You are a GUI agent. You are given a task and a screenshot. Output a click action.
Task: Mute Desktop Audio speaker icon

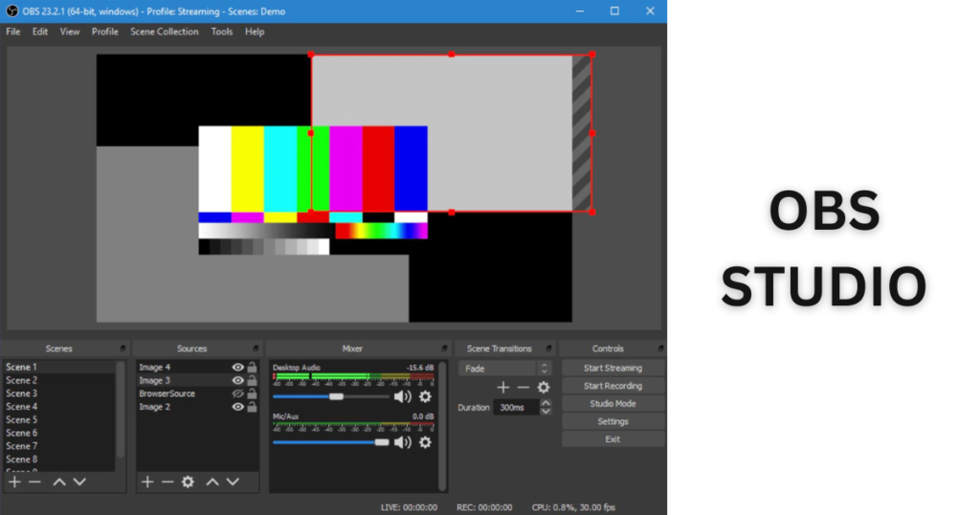403,397
